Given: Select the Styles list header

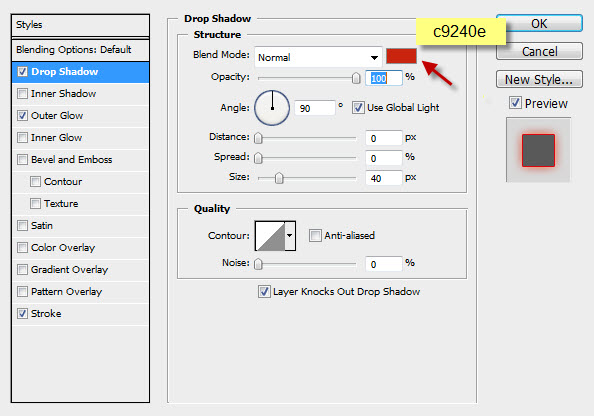Looking at the screenshot, I should coord(80,25).
